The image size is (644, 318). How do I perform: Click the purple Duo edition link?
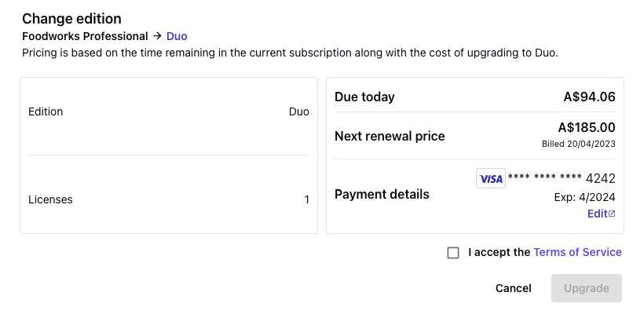(x=177, y=36)
